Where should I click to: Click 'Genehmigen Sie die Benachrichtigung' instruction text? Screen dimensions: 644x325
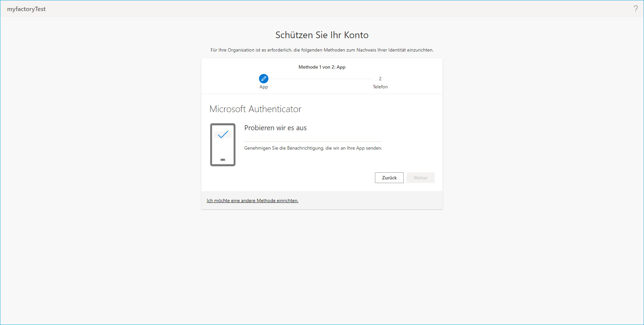coord(313,148)
